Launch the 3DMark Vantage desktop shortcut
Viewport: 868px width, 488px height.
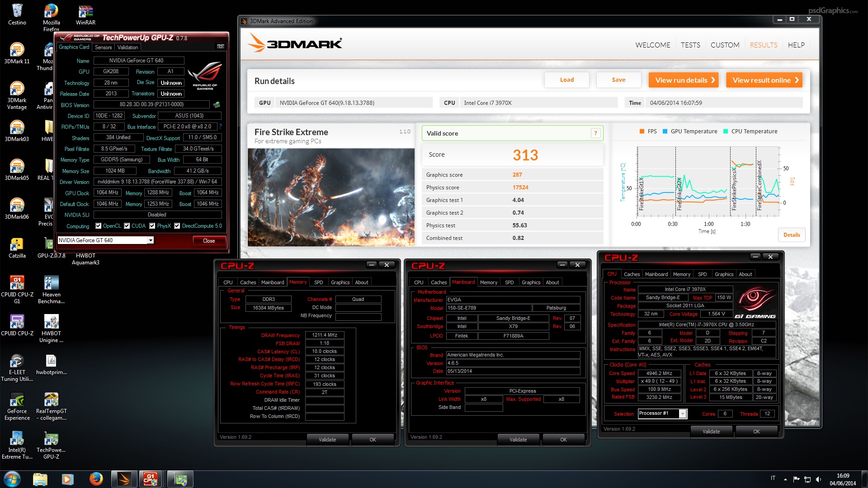tap(17, 95)
